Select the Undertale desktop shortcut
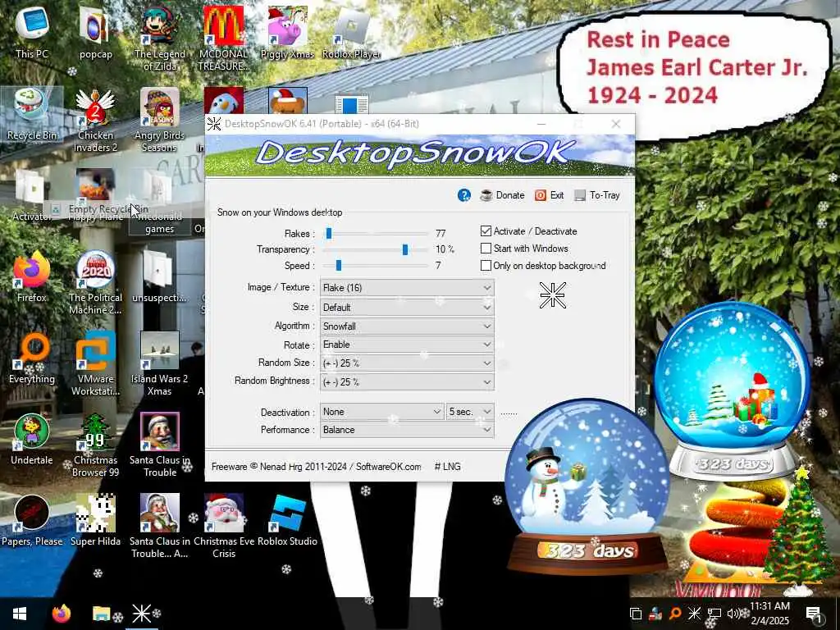 32,441
